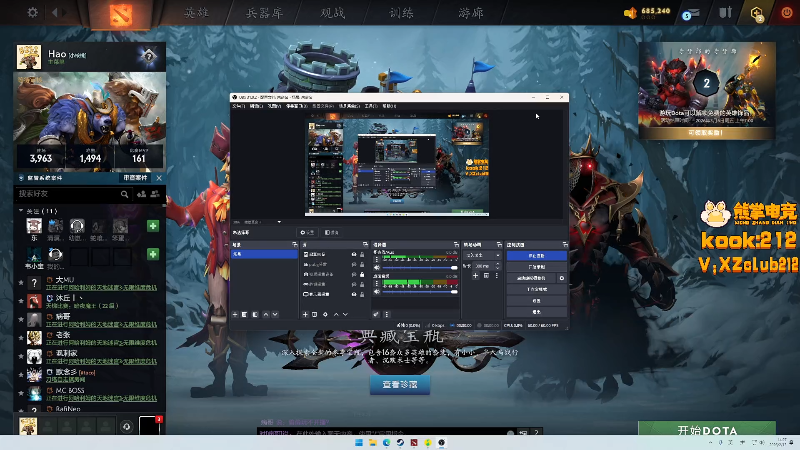Toggle favorite star beside friend 大MU
The height and width of the screenshot is (450, 800).
pos(21,282)
